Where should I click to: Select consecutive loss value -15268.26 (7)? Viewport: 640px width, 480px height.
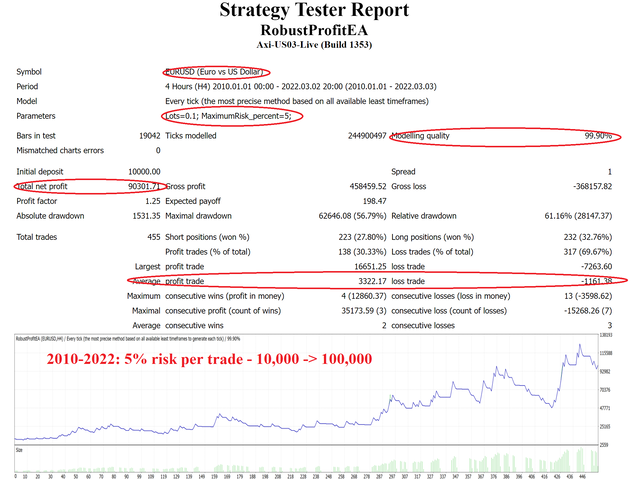point(588,310)
